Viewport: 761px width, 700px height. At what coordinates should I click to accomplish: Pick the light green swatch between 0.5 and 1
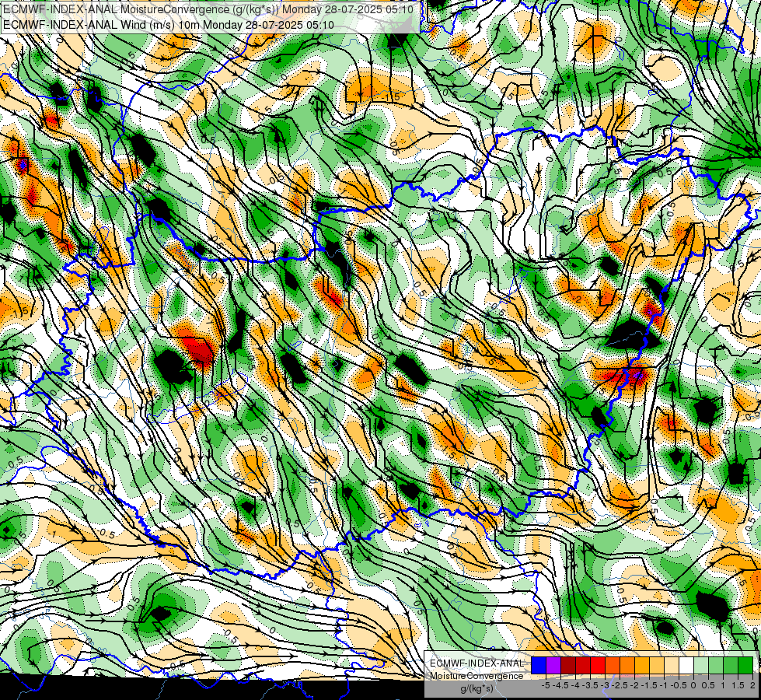[x=716, y=665]
